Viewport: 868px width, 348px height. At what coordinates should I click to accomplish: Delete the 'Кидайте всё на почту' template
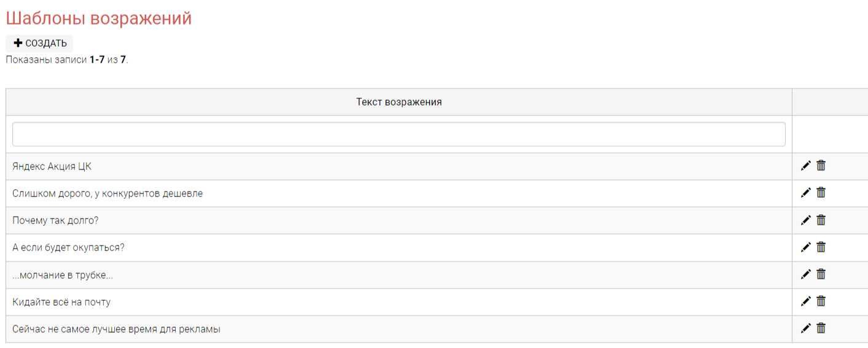pos(821,301)
